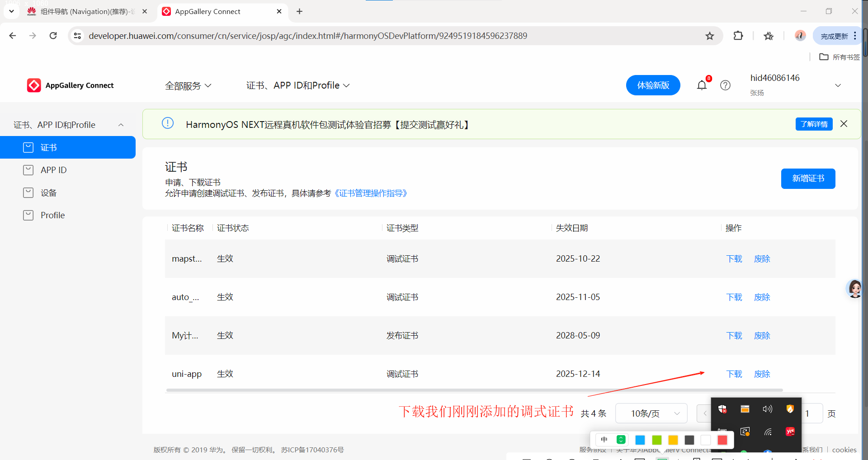Click 废除 for the auto_... certificate
This screenshot has width=868, height=460.
tap(762, 297)
